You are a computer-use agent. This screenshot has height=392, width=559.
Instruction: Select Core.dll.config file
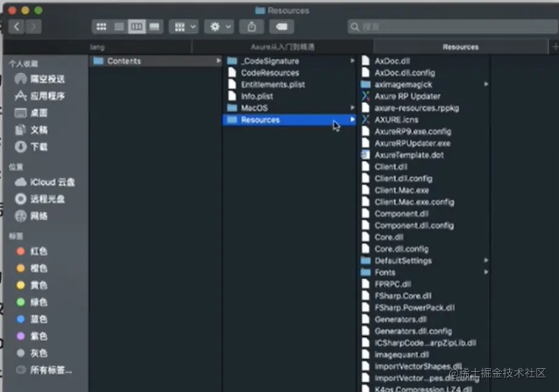pyautogui.click(x=424, y=249)
